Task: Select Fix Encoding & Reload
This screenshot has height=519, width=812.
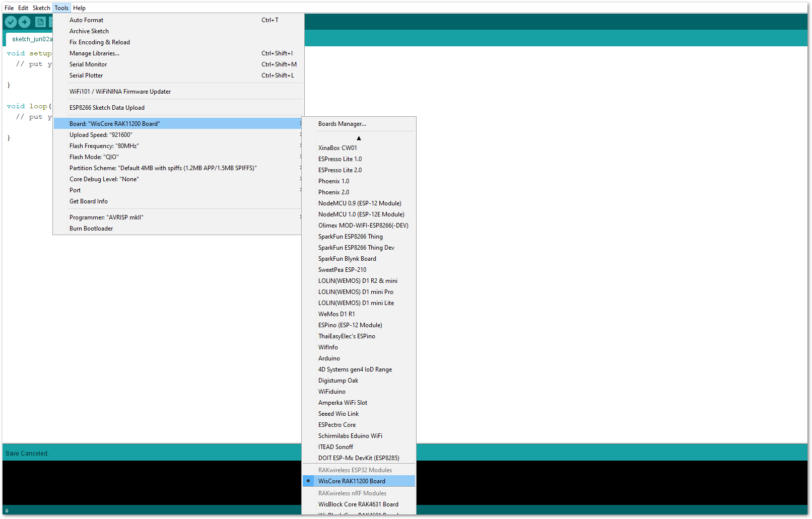Action: (178, 42)
